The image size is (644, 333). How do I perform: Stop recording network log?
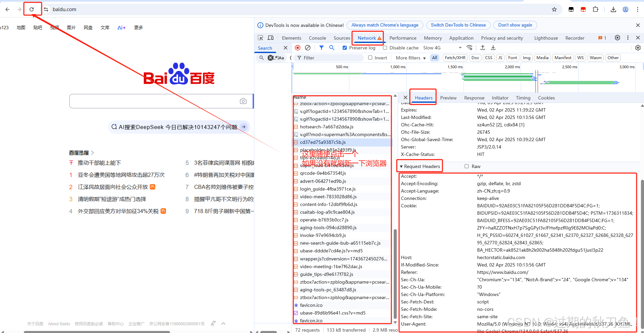tap(298, 48)
